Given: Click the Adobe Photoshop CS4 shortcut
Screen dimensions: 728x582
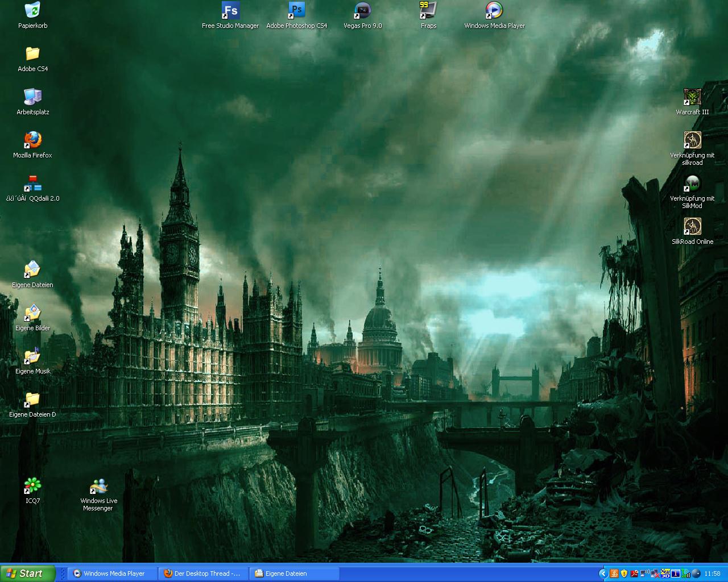Looking at the screenshot, I should click(x=296, y=10).
